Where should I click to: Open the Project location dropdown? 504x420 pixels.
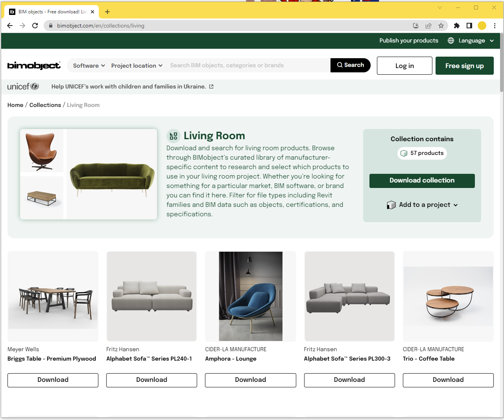click(137, 66)
